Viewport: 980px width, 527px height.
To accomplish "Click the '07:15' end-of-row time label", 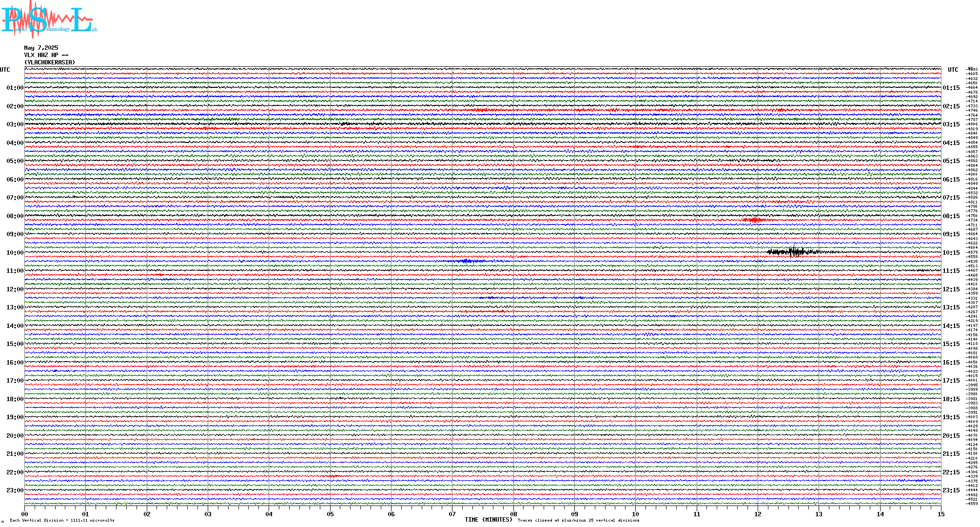I will pos(951,198).
